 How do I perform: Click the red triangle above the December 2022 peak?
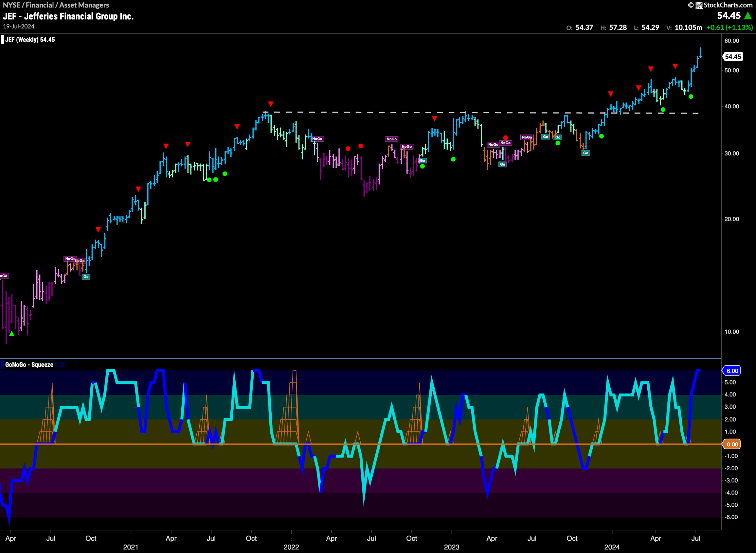pos(435,118)
